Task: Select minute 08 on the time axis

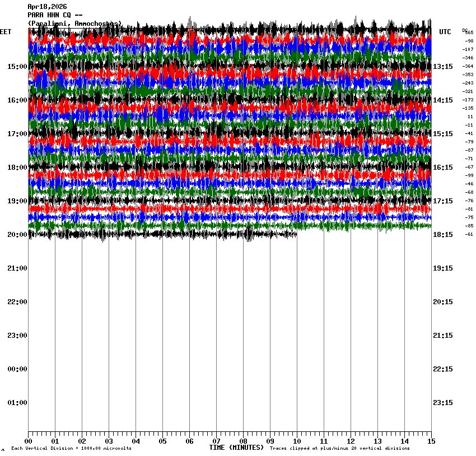Action: [243, 441]
